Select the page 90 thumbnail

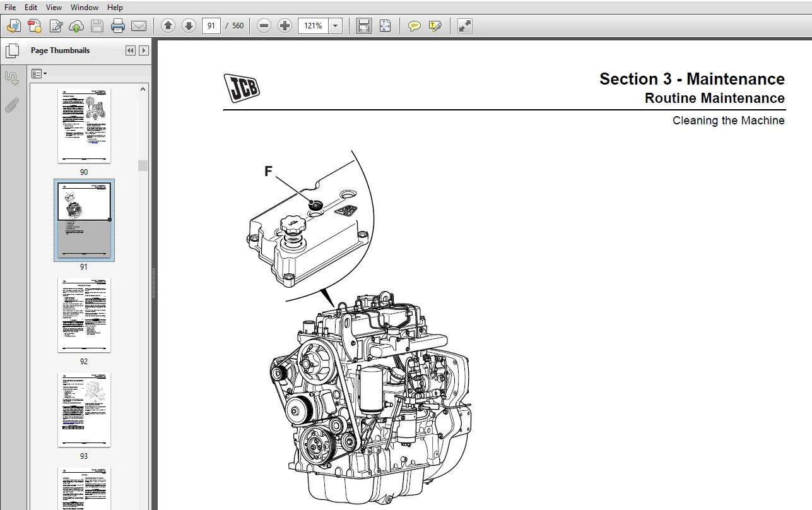tap(84, 126)
